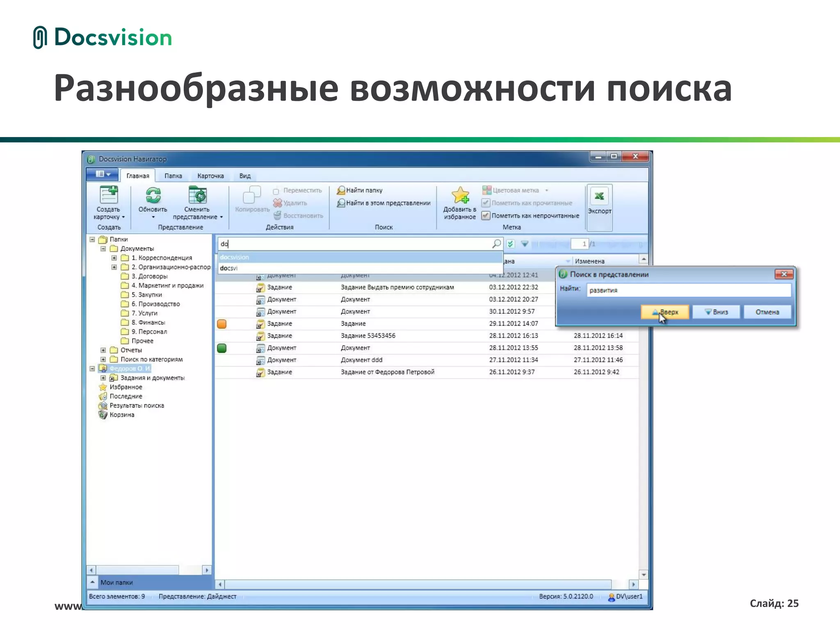The height and width of the screenshot is (630, 840).
Task: Collapse the root Папки tree node
Action: pyautogui.click(x=92, y=239)
